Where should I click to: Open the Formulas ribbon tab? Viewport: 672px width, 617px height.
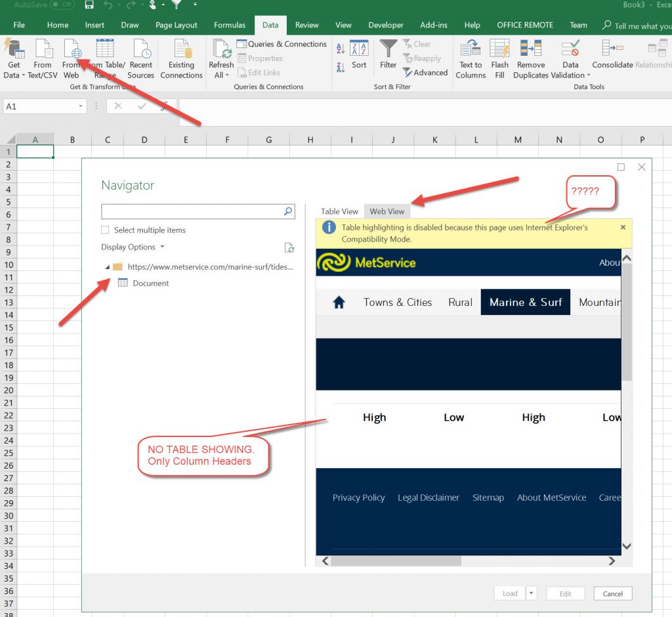(229, 25)
